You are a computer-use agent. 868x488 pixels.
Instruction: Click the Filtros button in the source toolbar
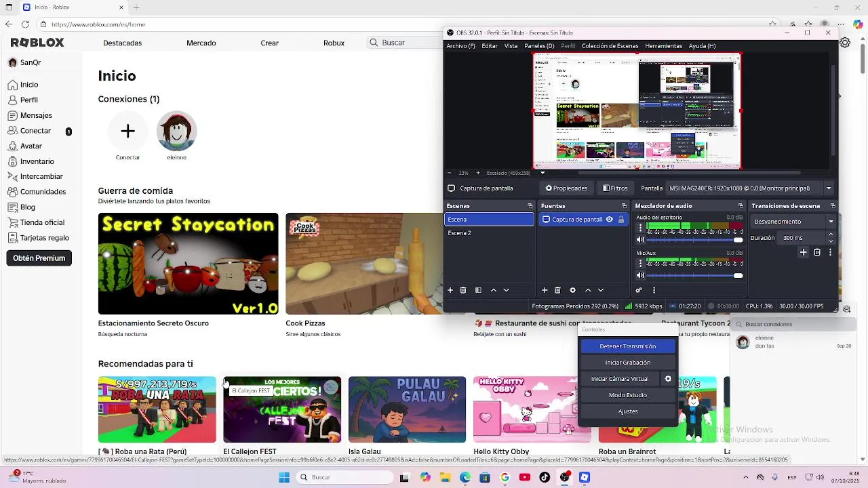point(615,188)
